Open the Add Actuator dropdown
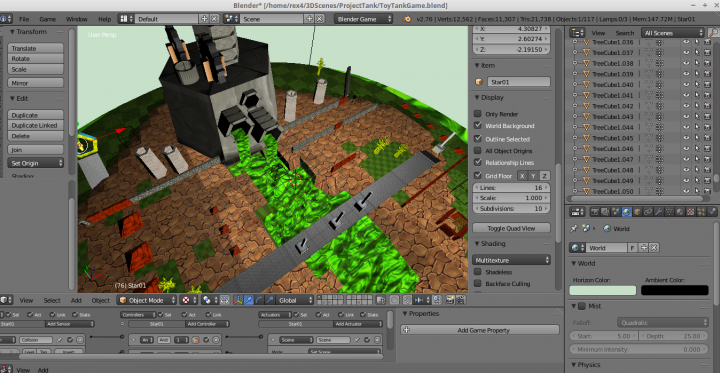The width and height of the screenshot is (720, 373). (358, 324)
